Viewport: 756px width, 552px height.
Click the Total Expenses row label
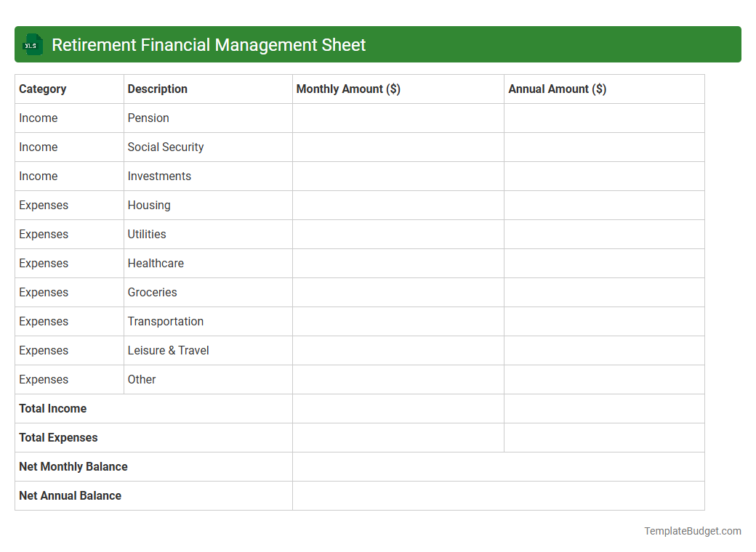58,437
